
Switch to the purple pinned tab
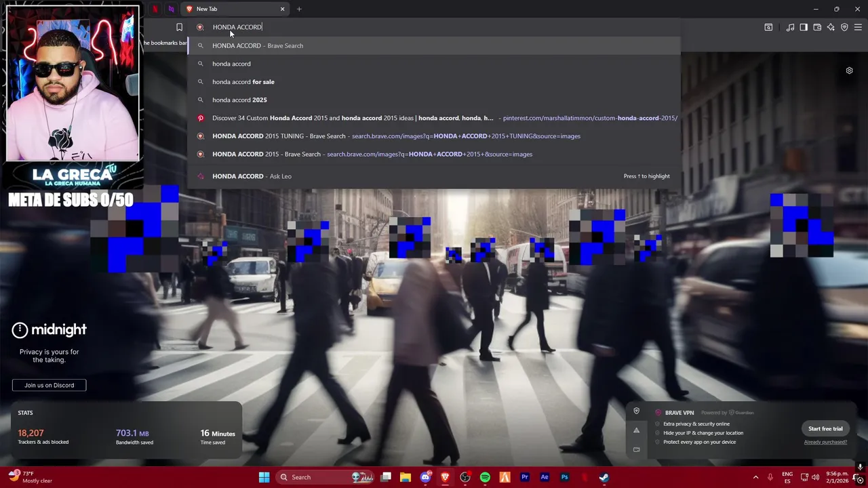click(171, 9)
